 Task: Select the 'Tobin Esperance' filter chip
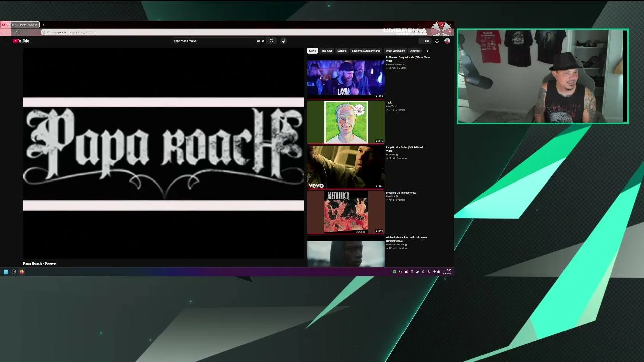(395, 51)
